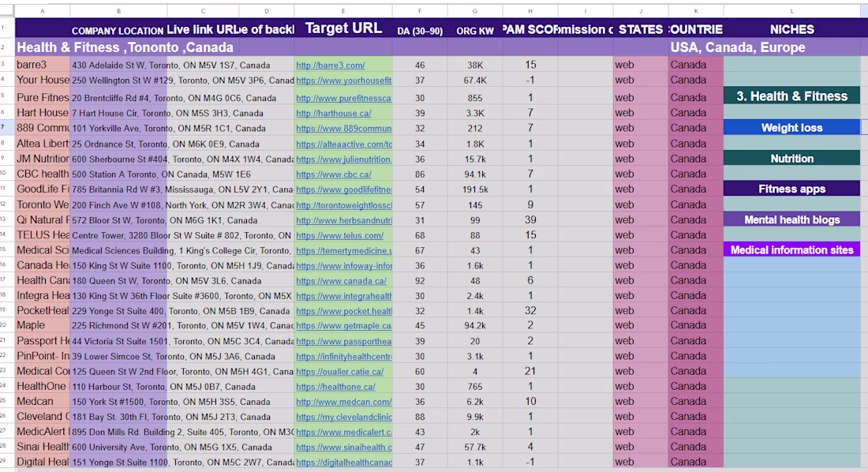Select the Canada cell in Digital Health row
The height and width of the screenshot is (472, 868).
click(x=696, y=462)
